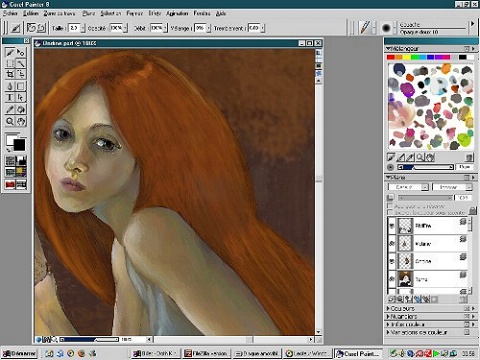Select the Brush tool in the toolbox
The image size is (480, 360).
(x=10, y=53)
